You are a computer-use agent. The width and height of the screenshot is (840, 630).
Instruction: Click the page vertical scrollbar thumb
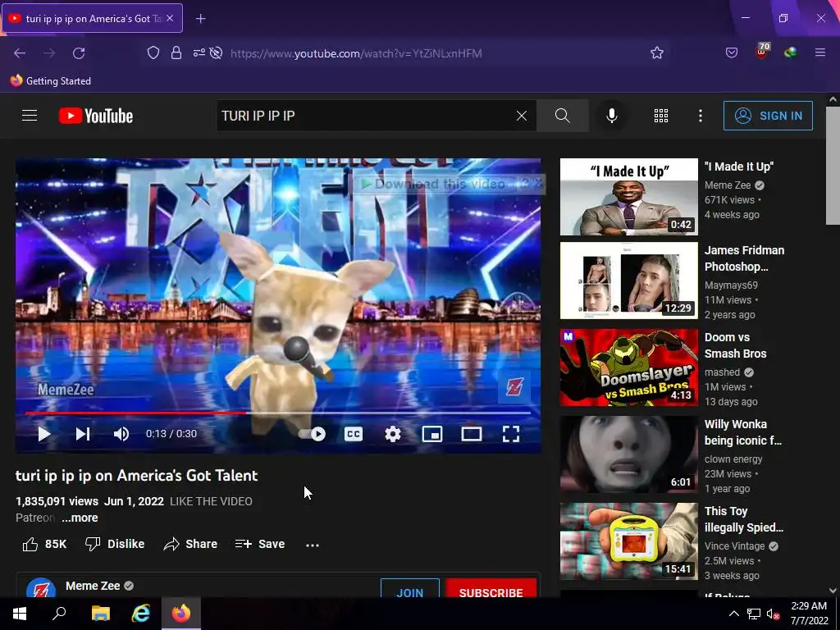click(833, 166)
